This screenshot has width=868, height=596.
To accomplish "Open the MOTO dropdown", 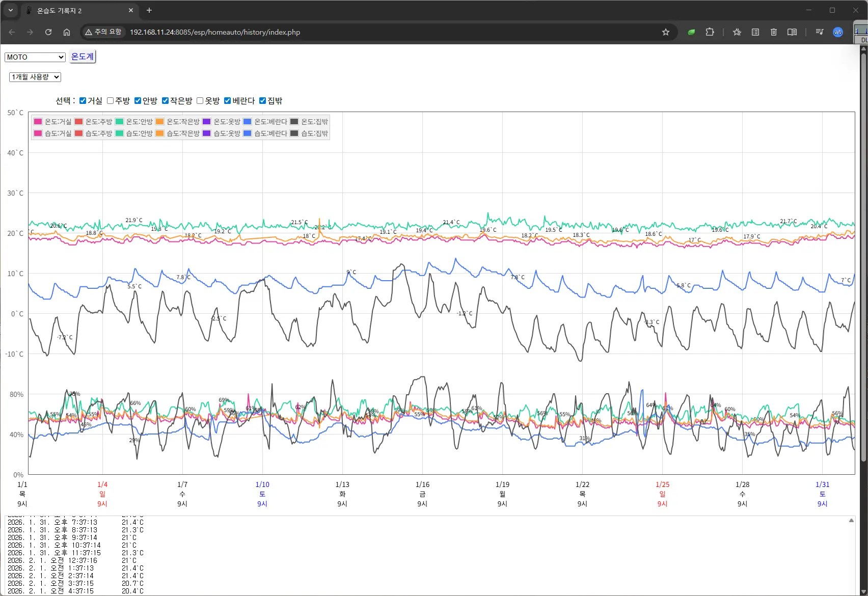I will pyautogui.click(x=35, y=57).
